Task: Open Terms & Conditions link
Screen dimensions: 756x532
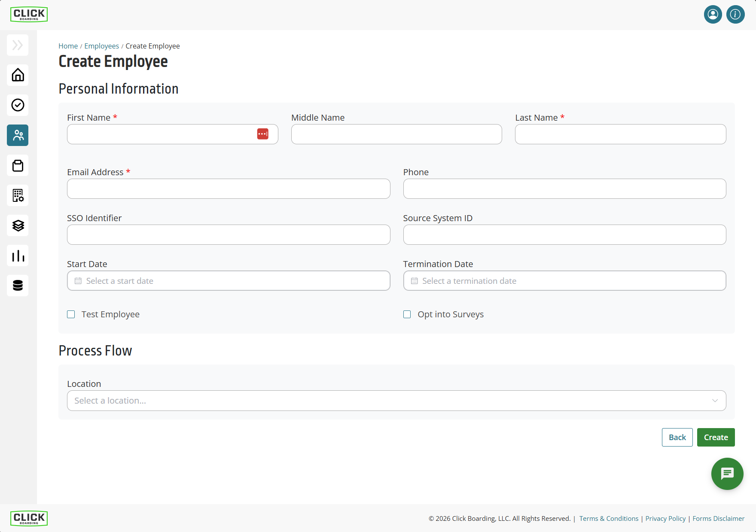Action: (x=609, y=518)
